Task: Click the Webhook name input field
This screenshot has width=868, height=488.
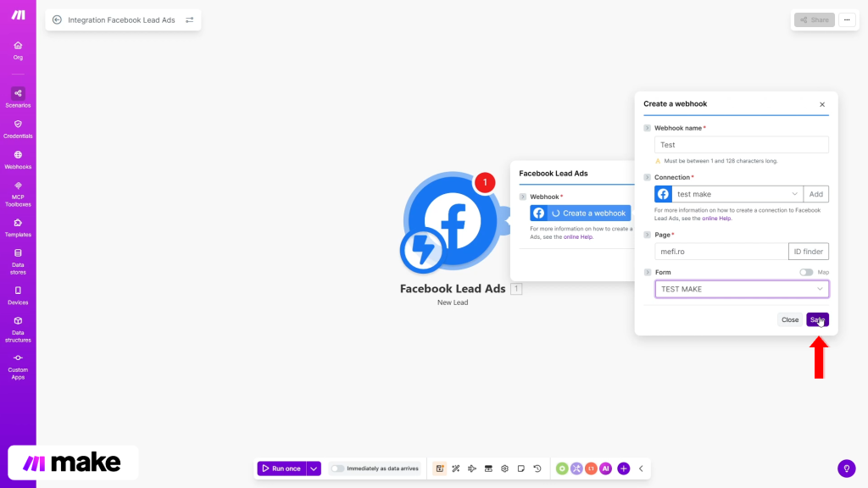Action: [741, 145]
